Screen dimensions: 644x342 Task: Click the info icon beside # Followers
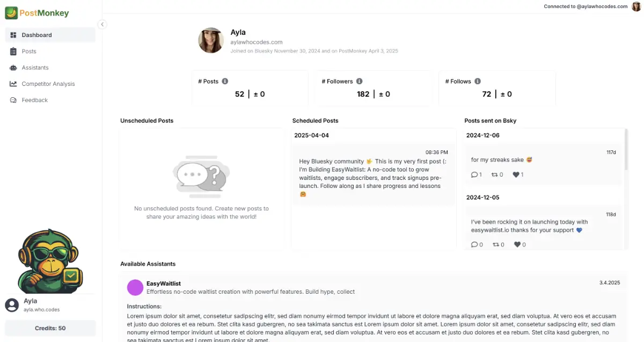[x=359, y=81]
